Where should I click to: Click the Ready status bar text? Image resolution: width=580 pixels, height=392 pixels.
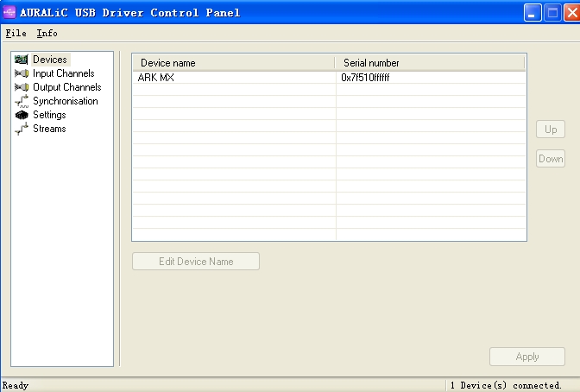point(16,386)
